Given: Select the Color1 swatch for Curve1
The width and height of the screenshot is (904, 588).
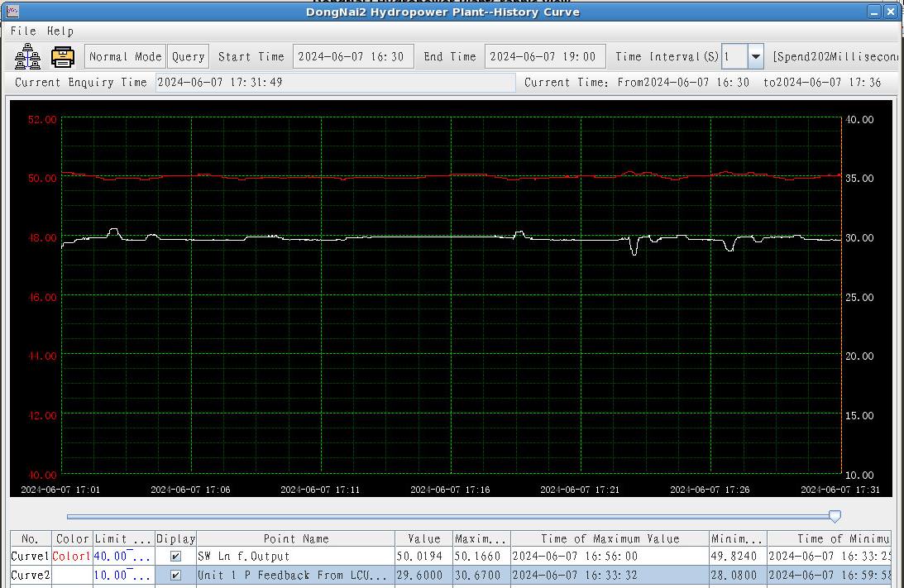Looking at the screenshot, I should [x=73, y=557].
